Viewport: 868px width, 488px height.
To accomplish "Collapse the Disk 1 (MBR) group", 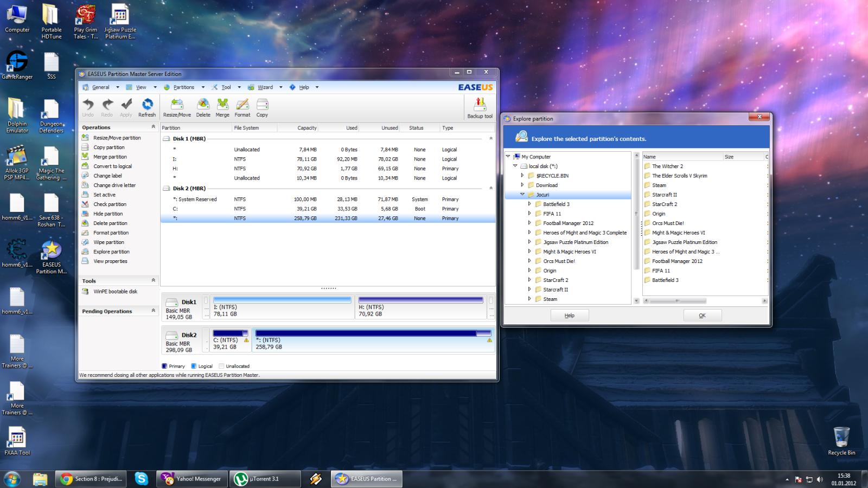I will tap(490, 139).
